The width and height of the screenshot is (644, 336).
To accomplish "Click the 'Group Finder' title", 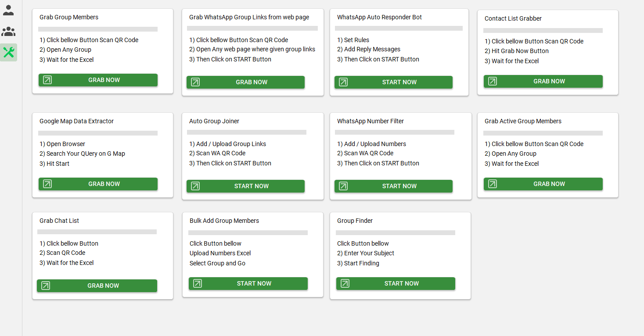I will point(355,221).
